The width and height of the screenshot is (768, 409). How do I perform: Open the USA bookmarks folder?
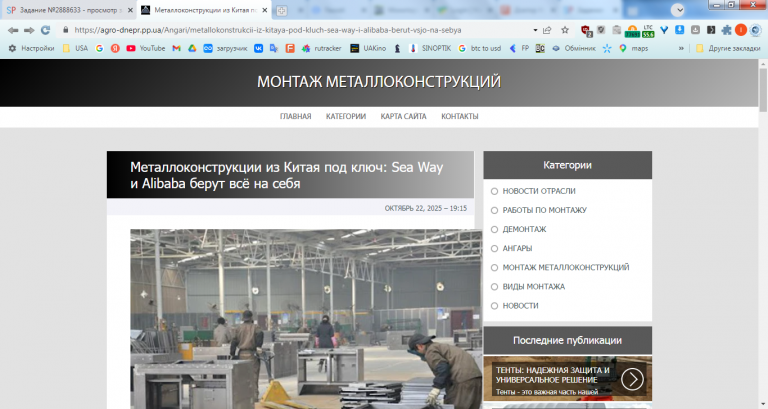(75, 48)
